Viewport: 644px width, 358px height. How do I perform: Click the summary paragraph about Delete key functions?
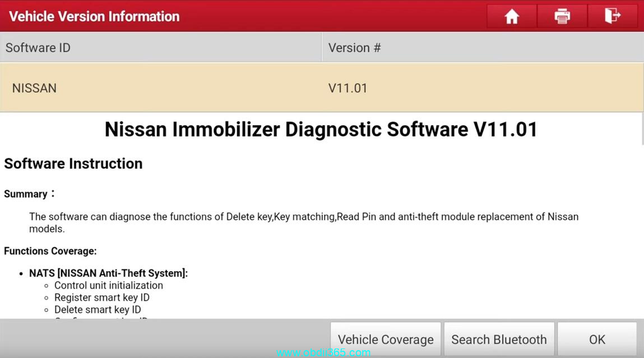[304, 222]
